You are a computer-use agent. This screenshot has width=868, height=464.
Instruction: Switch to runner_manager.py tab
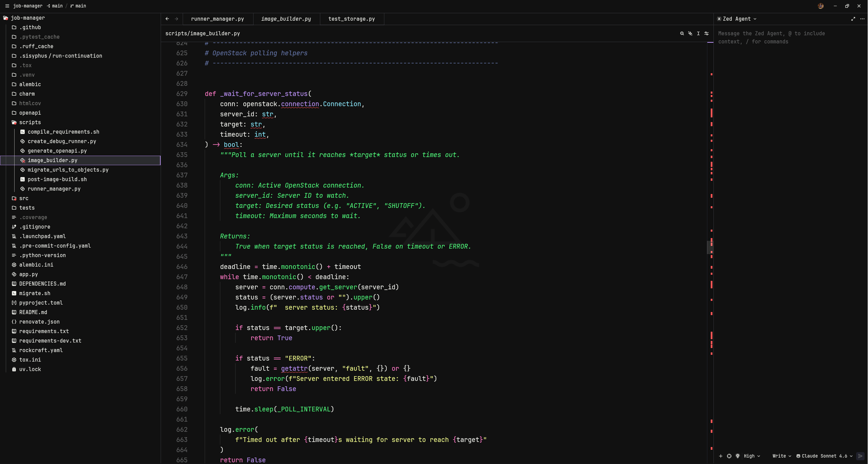coord(218,19)
